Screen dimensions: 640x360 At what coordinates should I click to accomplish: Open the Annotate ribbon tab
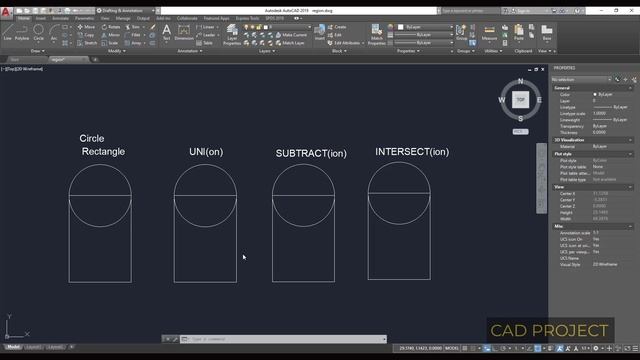pyautogui.click(x=60, y=18)
